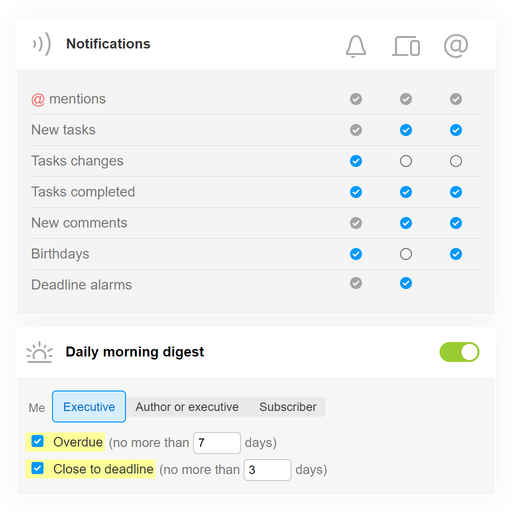Uncheck the Close to deadline checkbox

click(37, 468)
